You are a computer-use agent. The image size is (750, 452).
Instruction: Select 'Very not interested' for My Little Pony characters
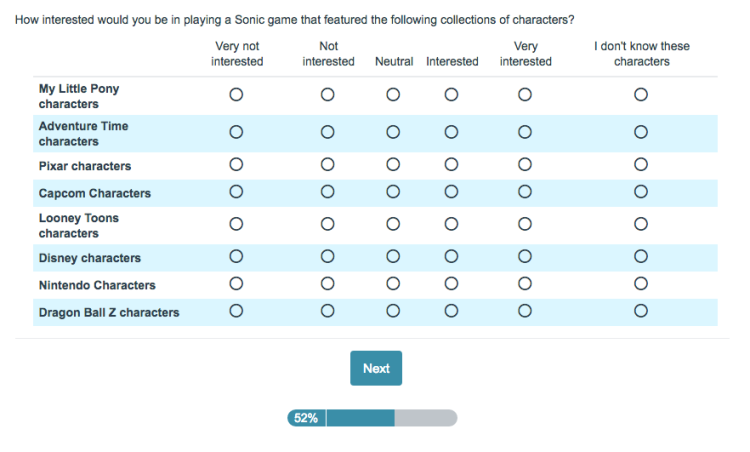(x=237, y=95)
